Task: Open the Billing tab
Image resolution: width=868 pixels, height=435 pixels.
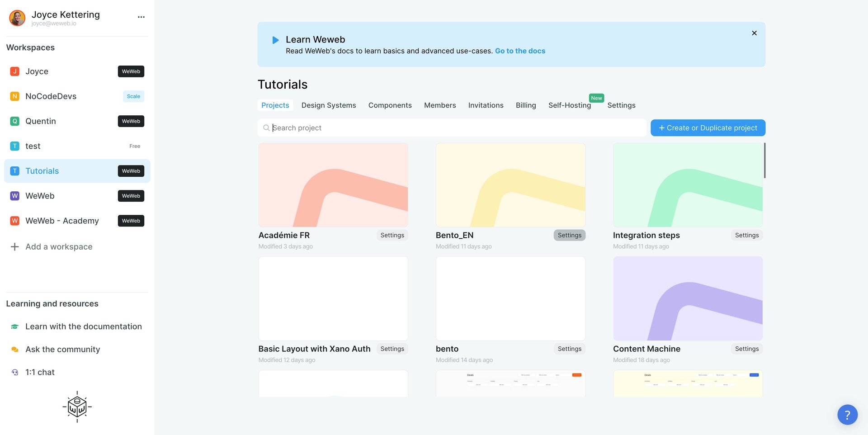Action: click(x=526, y=105)
